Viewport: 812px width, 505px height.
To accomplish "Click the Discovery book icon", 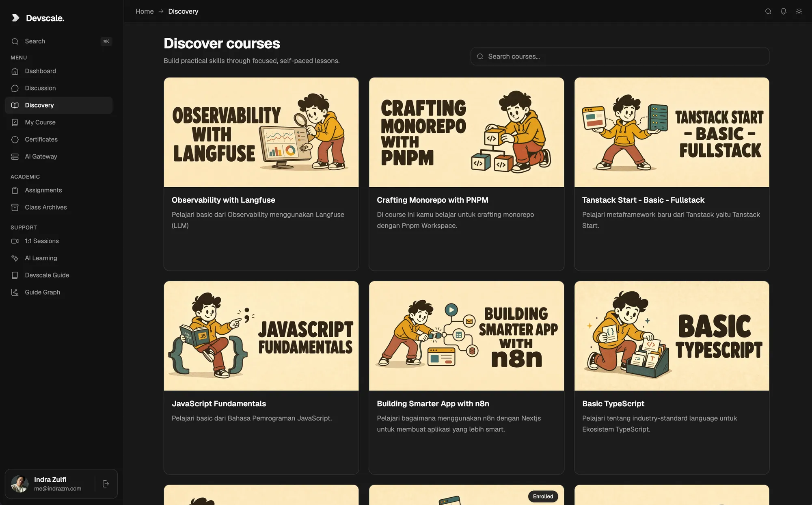I will coord(15,105).
